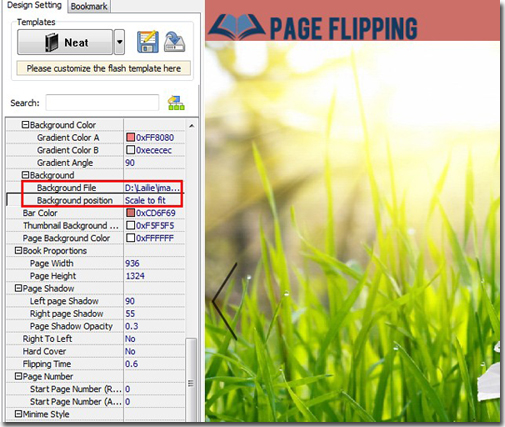505x427 pixels.
Task: Click the tree-view icon beside Search
Action: 176,103
